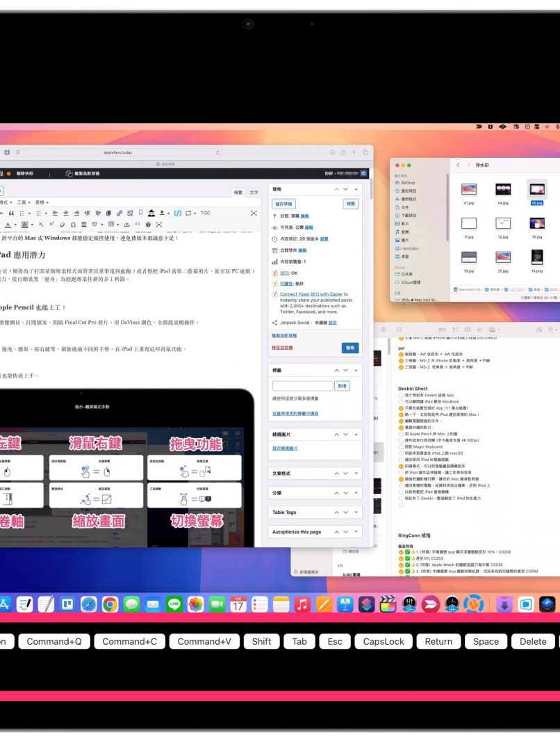Check the empty checkbox under DeskIn Short list

401,505
